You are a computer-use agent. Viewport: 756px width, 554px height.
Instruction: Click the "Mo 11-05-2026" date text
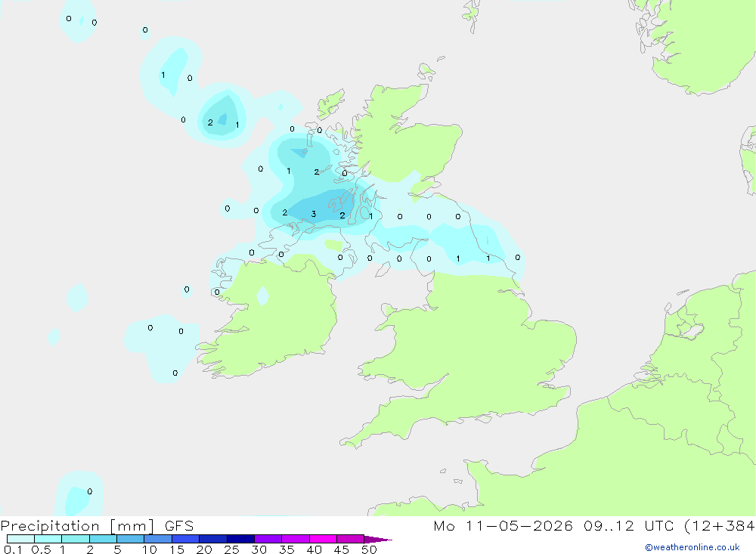click(x=503, y=525)
